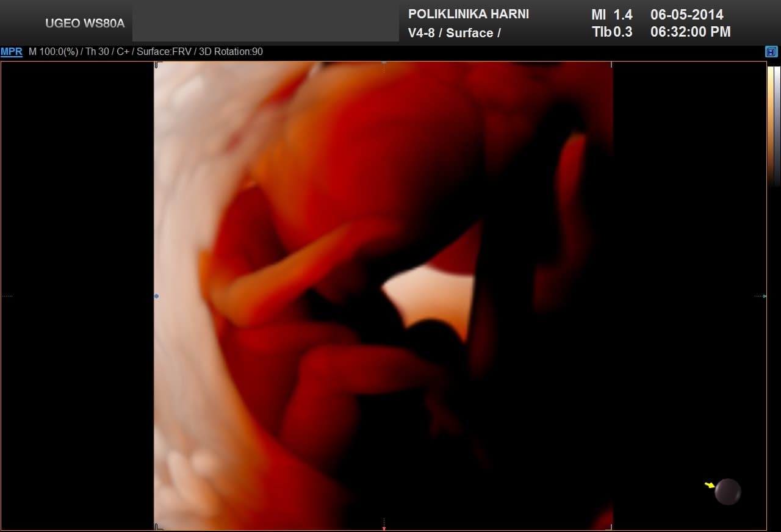Screen dimensions: 781x532
Task: Open the MPR link
Action: click(x=11, y=52)
